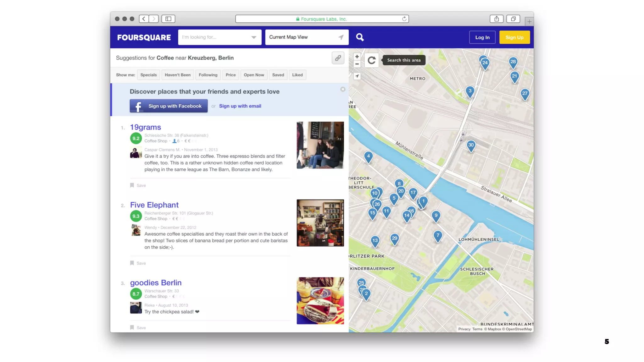Open the Five Elephant venue link
This screenshot has height=362, width=644.
[154, 205]
